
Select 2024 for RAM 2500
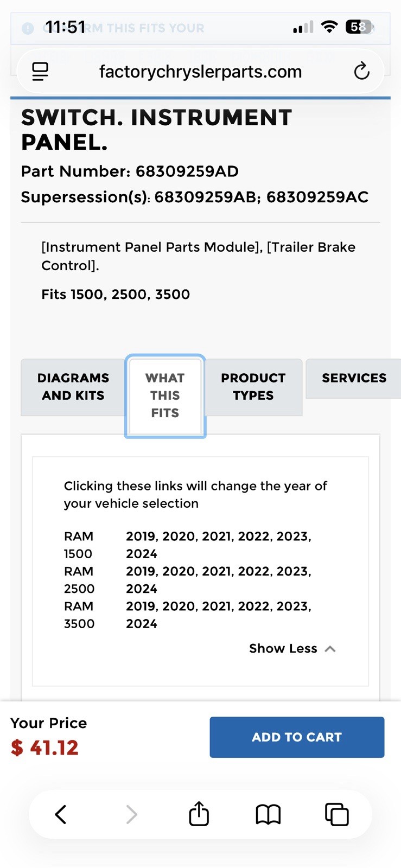click(142, 589)
